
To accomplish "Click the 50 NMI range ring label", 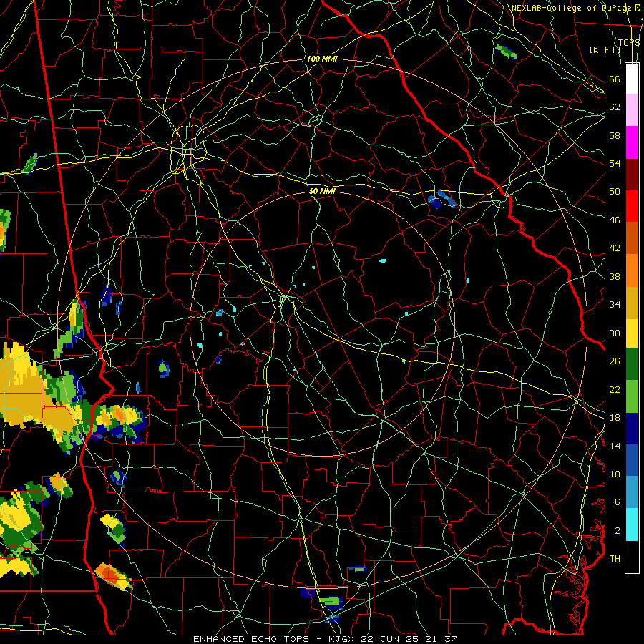I will coord(322,191).
